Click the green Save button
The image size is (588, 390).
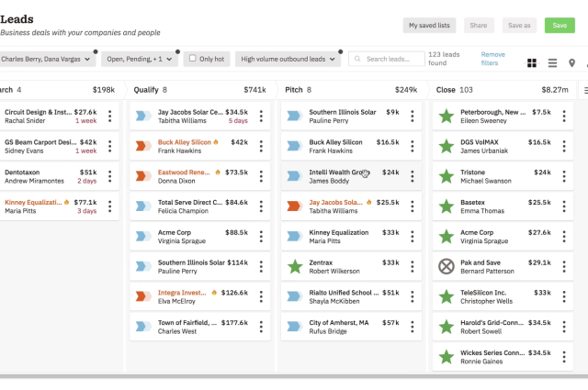560,26
